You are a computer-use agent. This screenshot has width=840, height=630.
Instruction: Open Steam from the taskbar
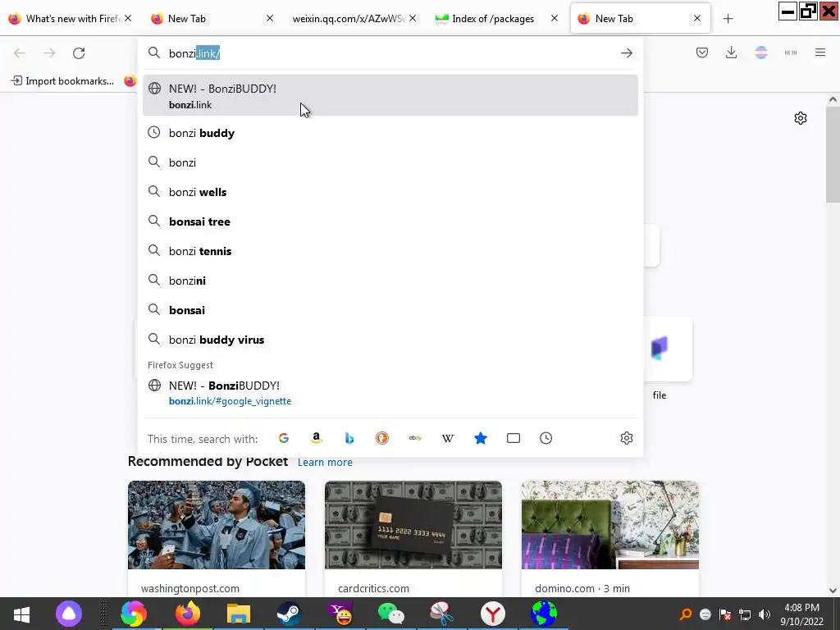289,614
